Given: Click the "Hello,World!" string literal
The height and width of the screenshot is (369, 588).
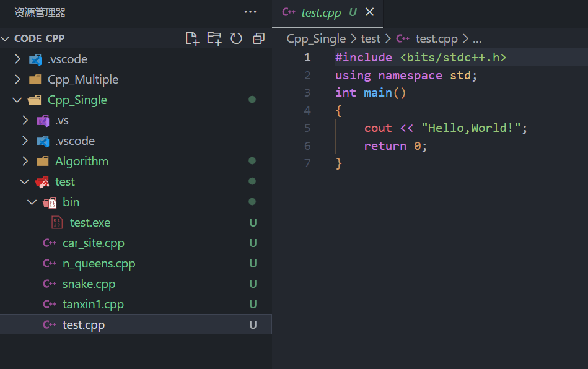Looking at the screenshot, I should 471,128.
